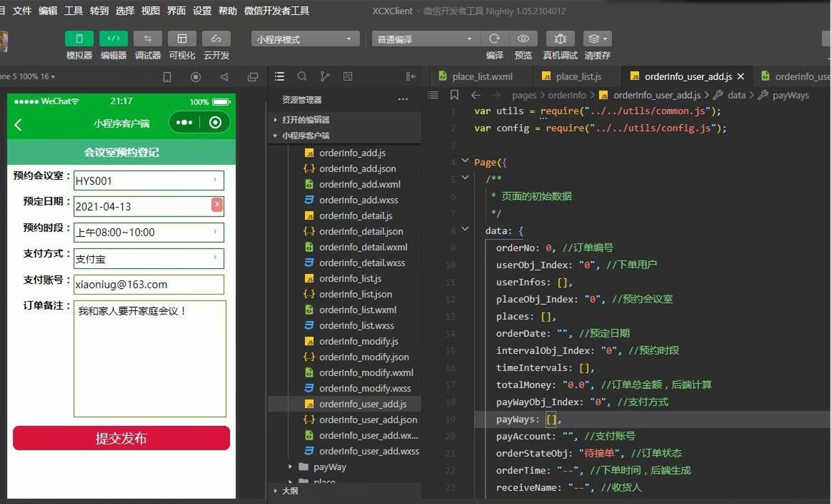Click the detach simulator window icon
This screenshot has height=504, width=831.
pos(253,77)
